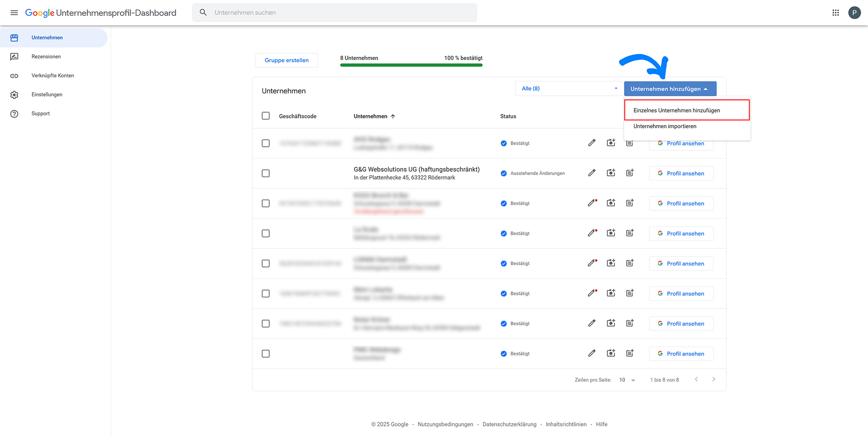Tick the seventh company row checkbox
Image resolution: width=868 pixels, height=435 pixels.
(266, 323)
